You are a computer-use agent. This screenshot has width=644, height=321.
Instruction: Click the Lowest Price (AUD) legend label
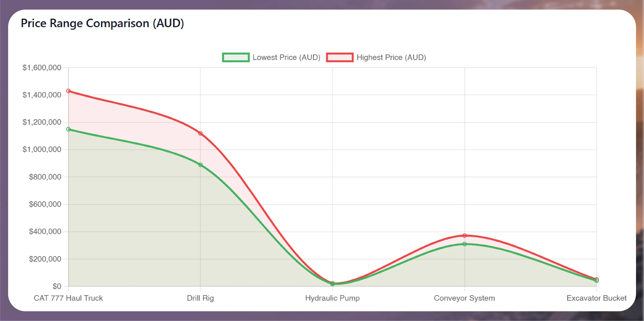[x=287, y=57]
